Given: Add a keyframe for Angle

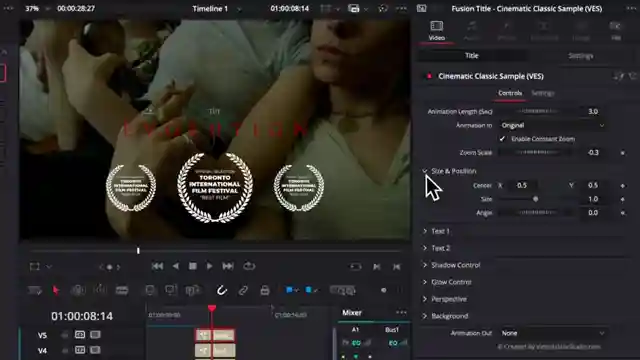Looking at the screenshot, I should tap(622, 213).
